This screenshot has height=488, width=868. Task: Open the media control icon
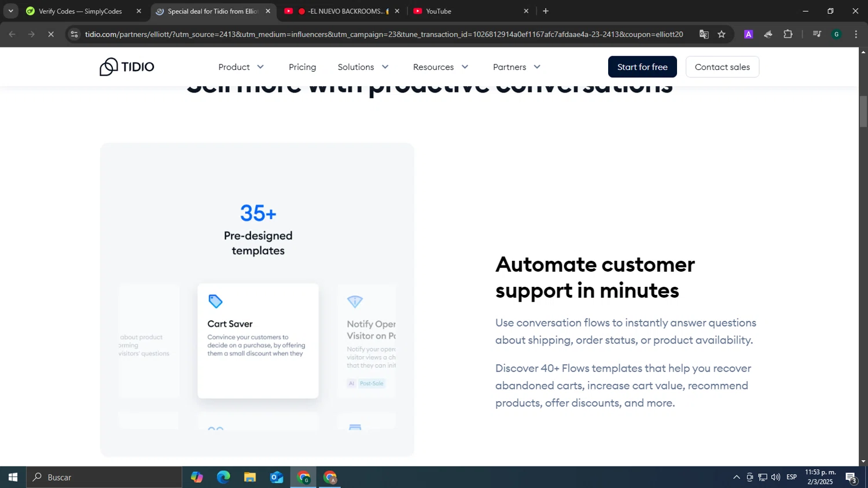pyautogui.click(x=817, y=35)
